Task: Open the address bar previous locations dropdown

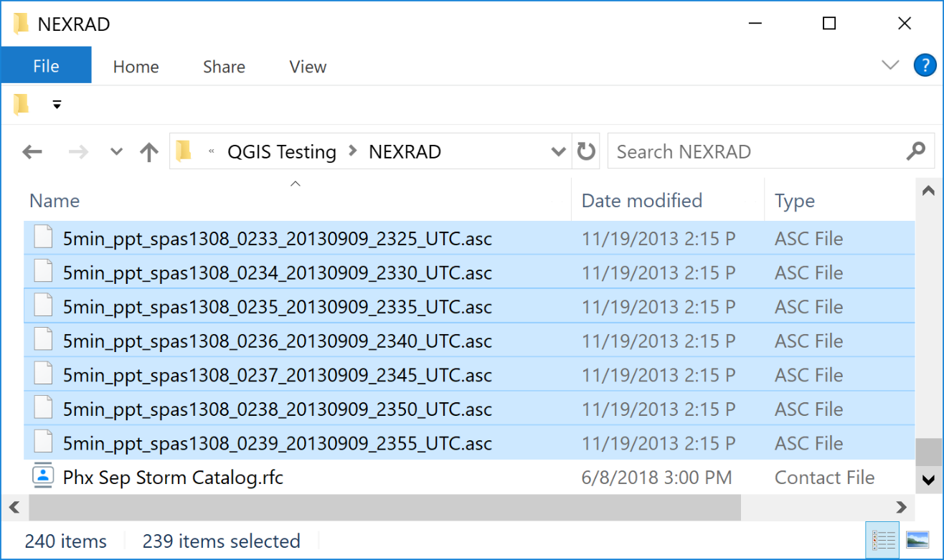Action: [x=557, y=152]
